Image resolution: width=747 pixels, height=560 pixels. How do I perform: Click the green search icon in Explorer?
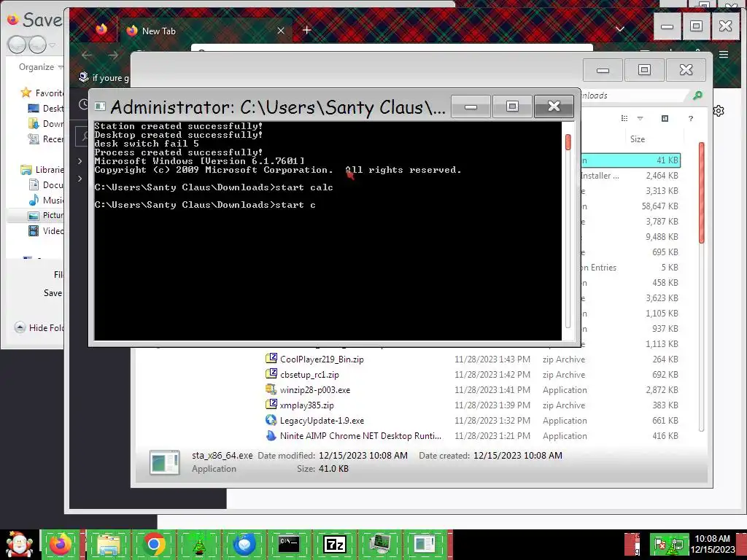pyautogui.click(x=697, y=96)
